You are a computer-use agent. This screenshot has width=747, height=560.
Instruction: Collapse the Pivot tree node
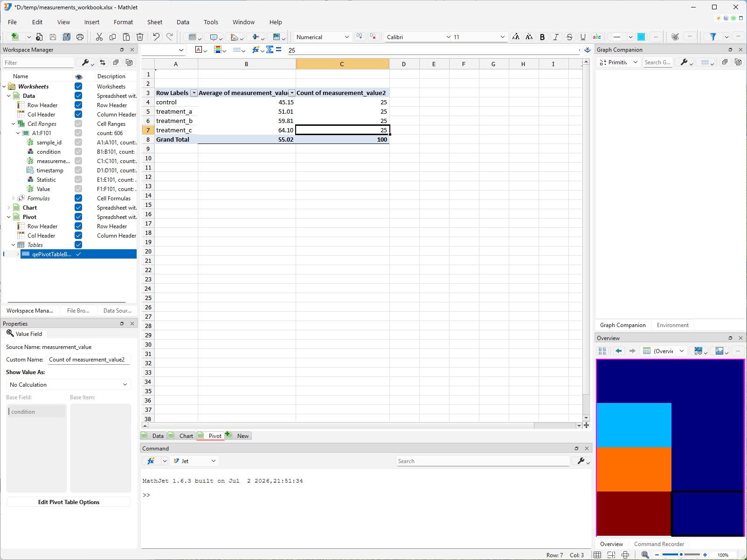(8, 217)
